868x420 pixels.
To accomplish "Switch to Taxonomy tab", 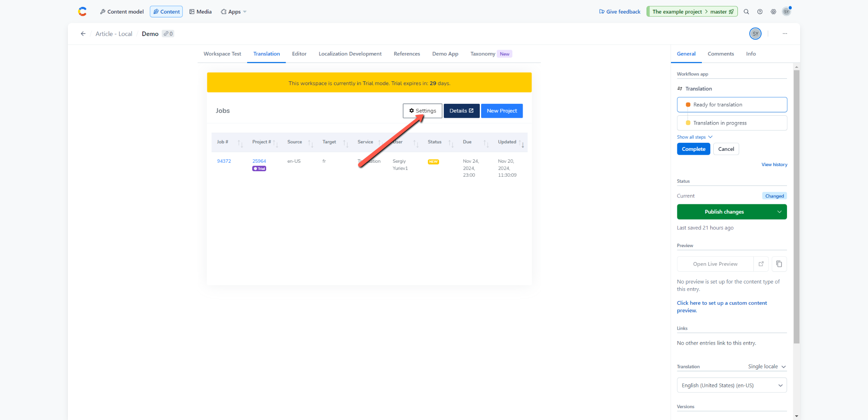I will click(491, 54).
